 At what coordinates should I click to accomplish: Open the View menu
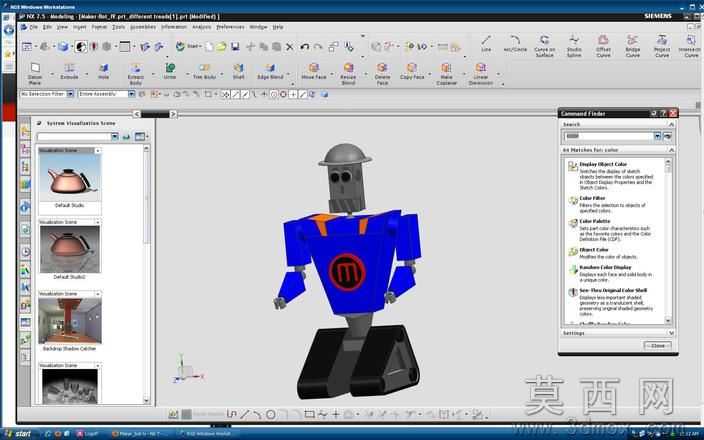[x=62, y=27]
